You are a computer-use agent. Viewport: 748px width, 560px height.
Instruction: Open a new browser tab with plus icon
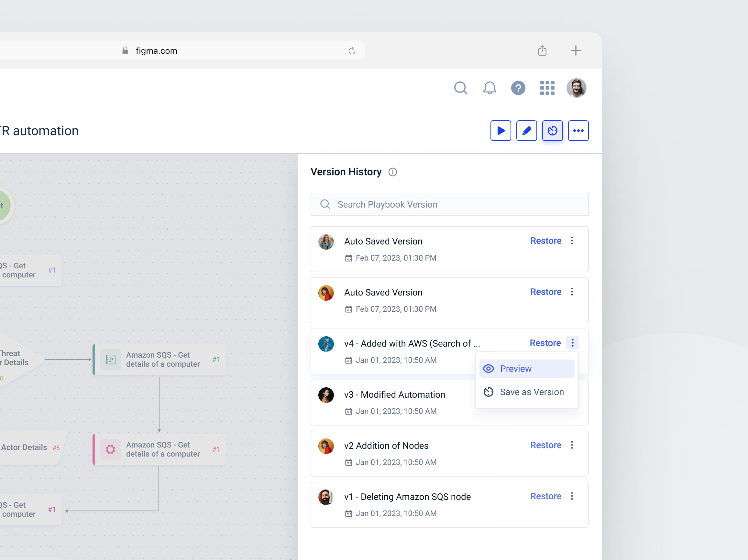[x=576, y=51]
